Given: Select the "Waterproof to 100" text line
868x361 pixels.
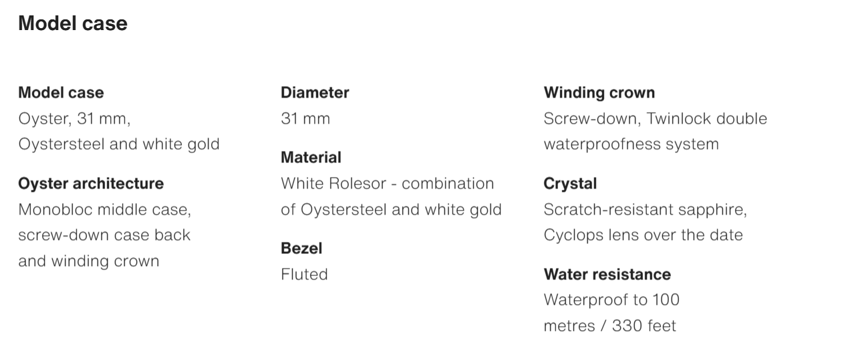Looking at the screenshot, I should point(611,299).
